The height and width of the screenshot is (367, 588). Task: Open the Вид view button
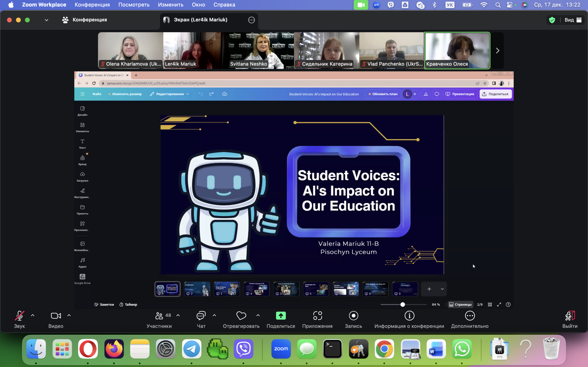point(573,20)
